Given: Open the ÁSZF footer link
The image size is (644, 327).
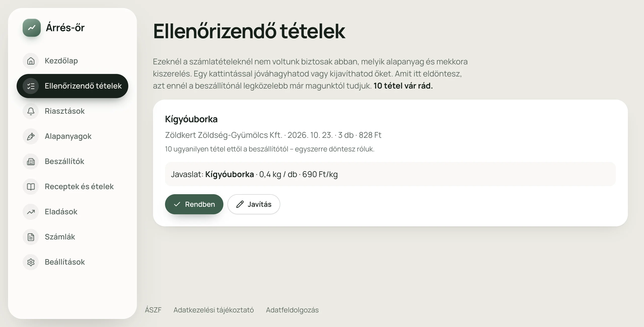Looking at the screenshot, I should point(153,310).
